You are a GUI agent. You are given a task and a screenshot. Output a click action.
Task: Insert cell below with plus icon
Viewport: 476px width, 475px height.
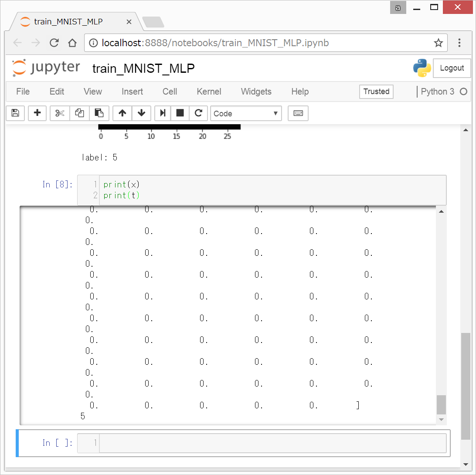tap(37, 113)
